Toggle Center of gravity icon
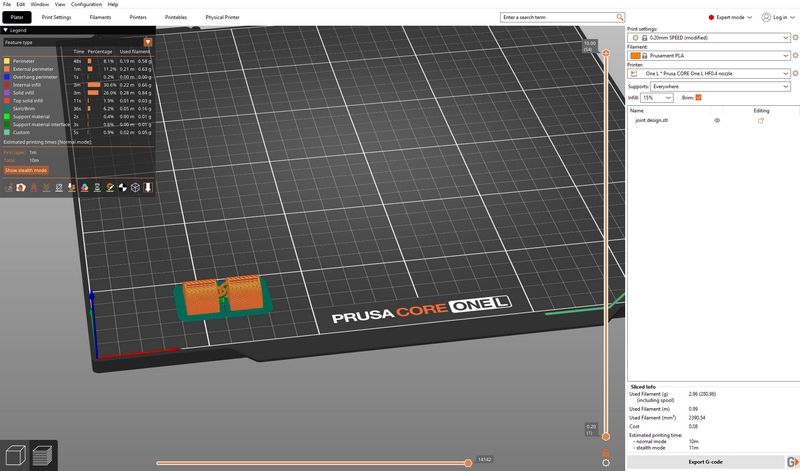The height and width of the screenshot is (471, 800). pos(122,188)
